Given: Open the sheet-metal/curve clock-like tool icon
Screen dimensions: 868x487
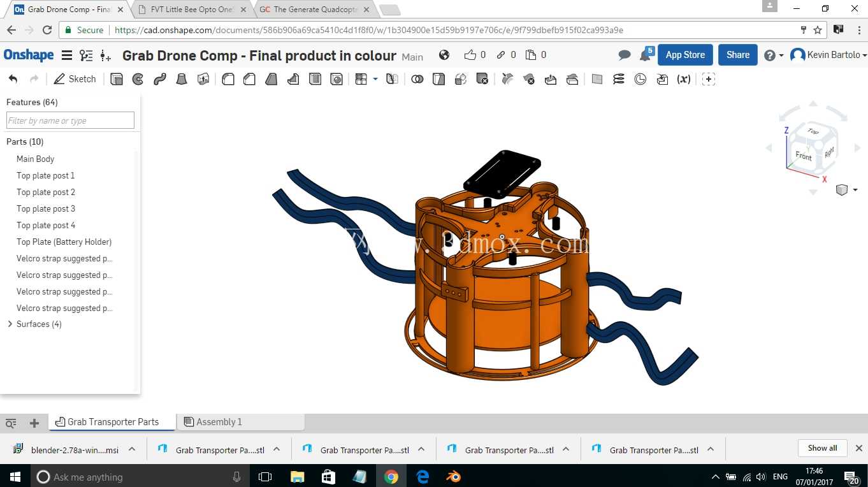Looking at the screenshot, I should pos(640,79).
